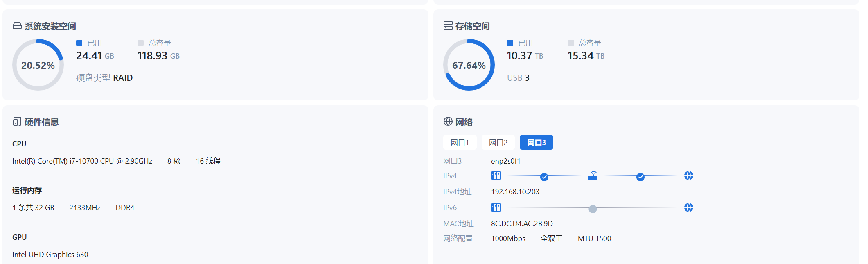Screen dimensions: 868x264
Task: Select the NAS device icon in IPv4 row
Action: [x=496, y=176]
